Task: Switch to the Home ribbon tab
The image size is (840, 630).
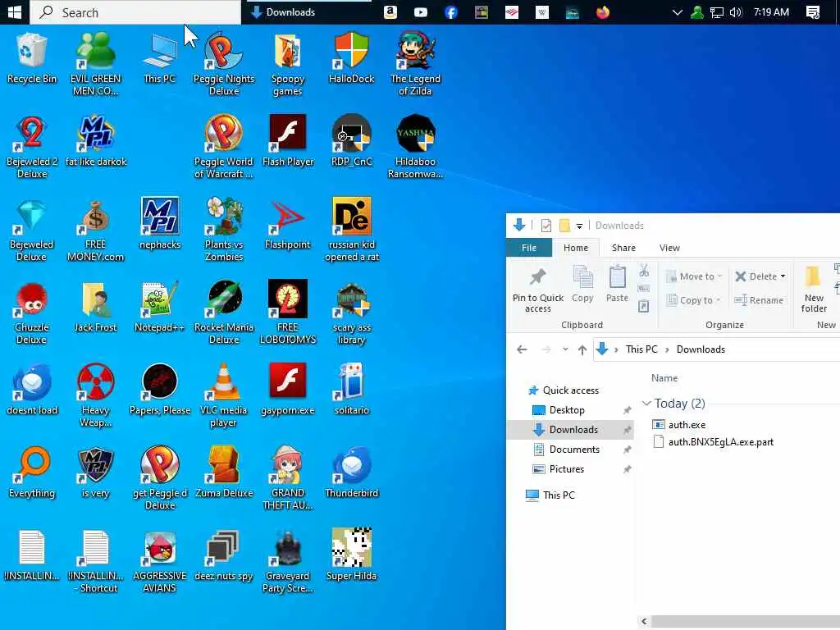Action: click(x=576, y=248)
